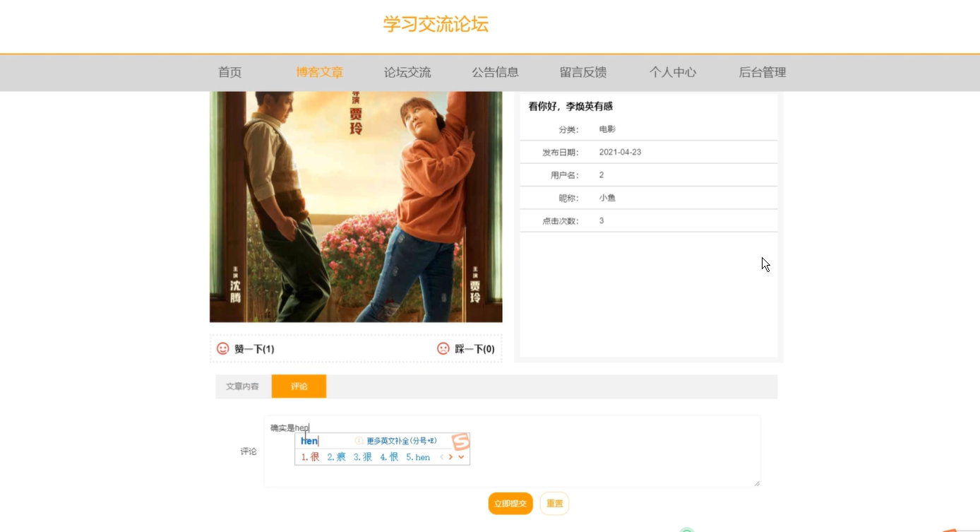Image resolution: width=980 pixels, height=532 pixels.
Task: Open the 留言反馈 navigation item
Action: point(583,72)
